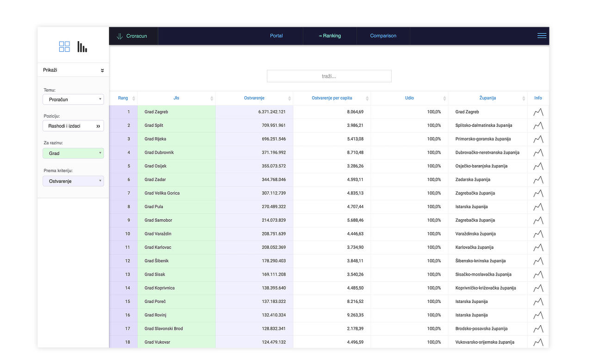Open trend chart icon for Grad Samobor

538,220
